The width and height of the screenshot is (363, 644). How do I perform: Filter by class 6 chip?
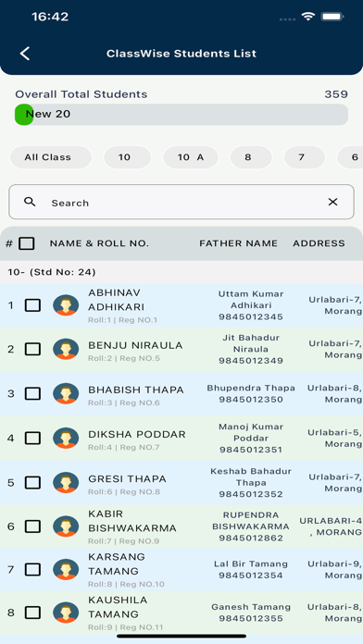click(x=350, y=157)
